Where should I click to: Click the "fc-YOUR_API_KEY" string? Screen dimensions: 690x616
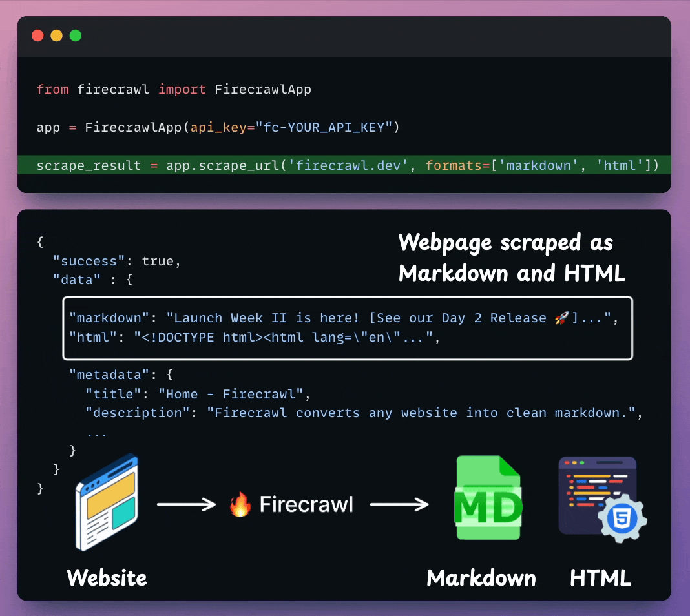click(x=324, y=127)
